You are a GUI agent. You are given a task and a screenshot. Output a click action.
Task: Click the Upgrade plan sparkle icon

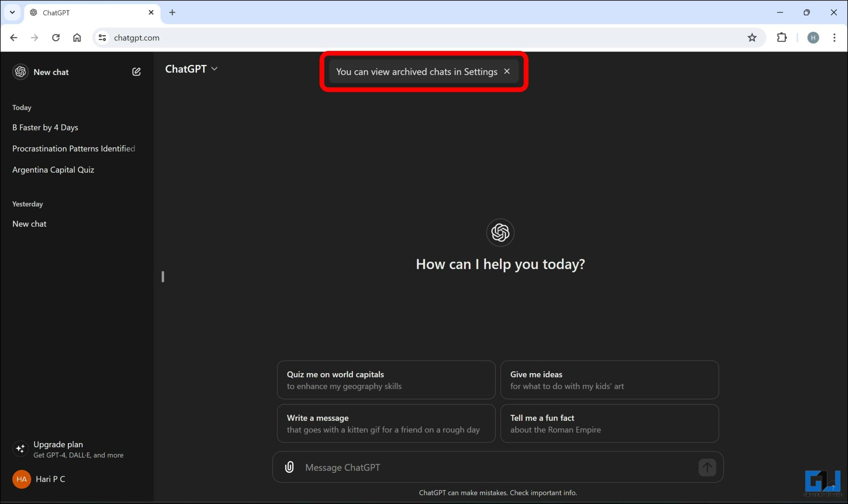click(20, 449)
